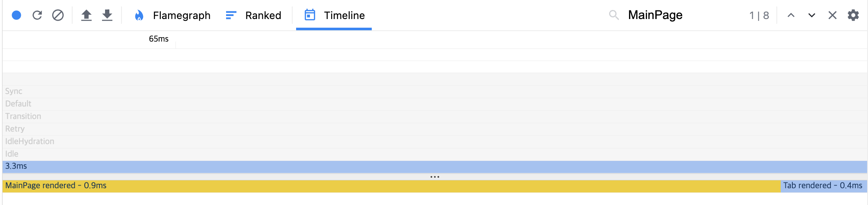Screen dimensions: 868x205
Task: Open the Ranked tab
Action: 253,16
